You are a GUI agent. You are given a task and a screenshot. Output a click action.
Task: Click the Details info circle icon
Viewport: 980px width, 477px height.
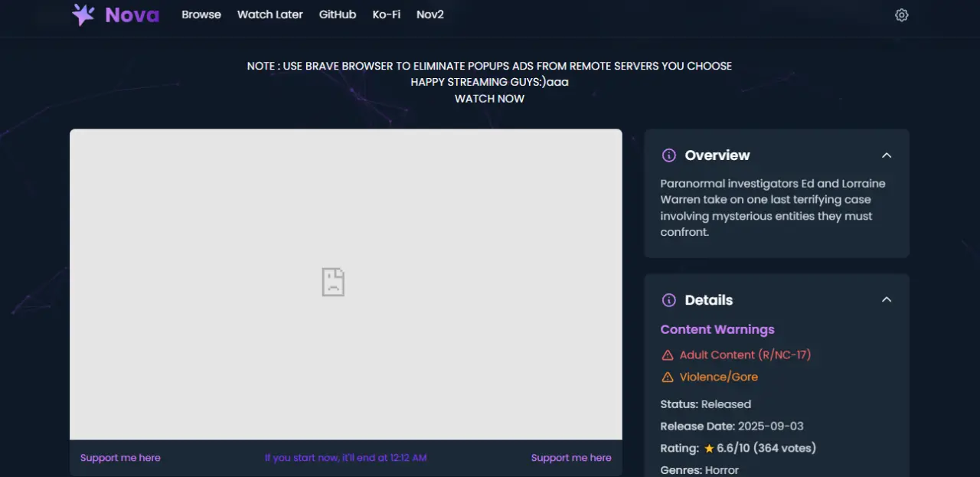click(668, 300)
